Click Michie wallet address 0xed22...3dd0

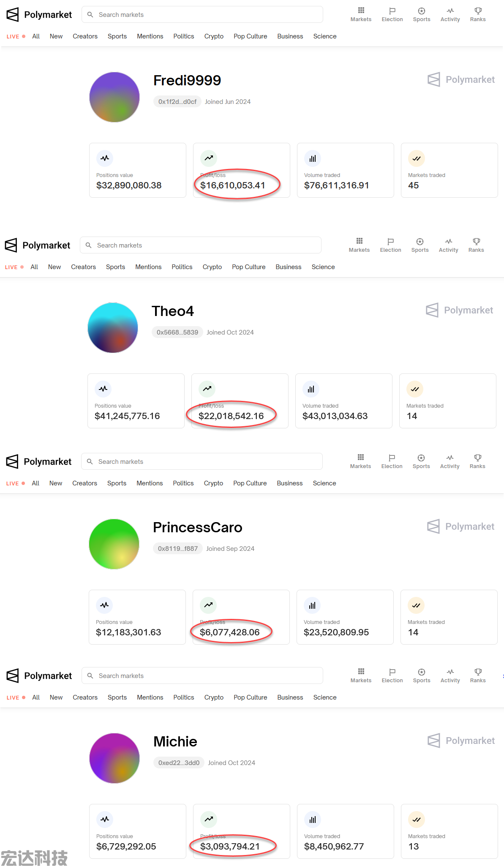coord(179,763)
